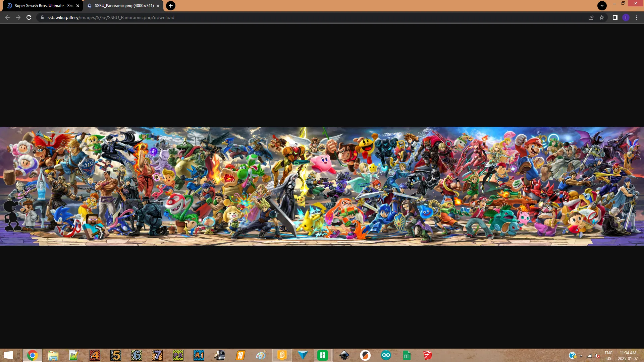View site information via the lock icon
The image size is (644, 362).
point(42,17)
